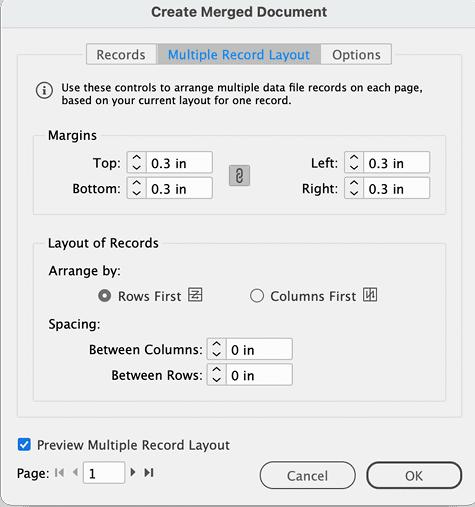475x507 pixels.
Task: Click the info icon beside the description
Action: (44, 90)
